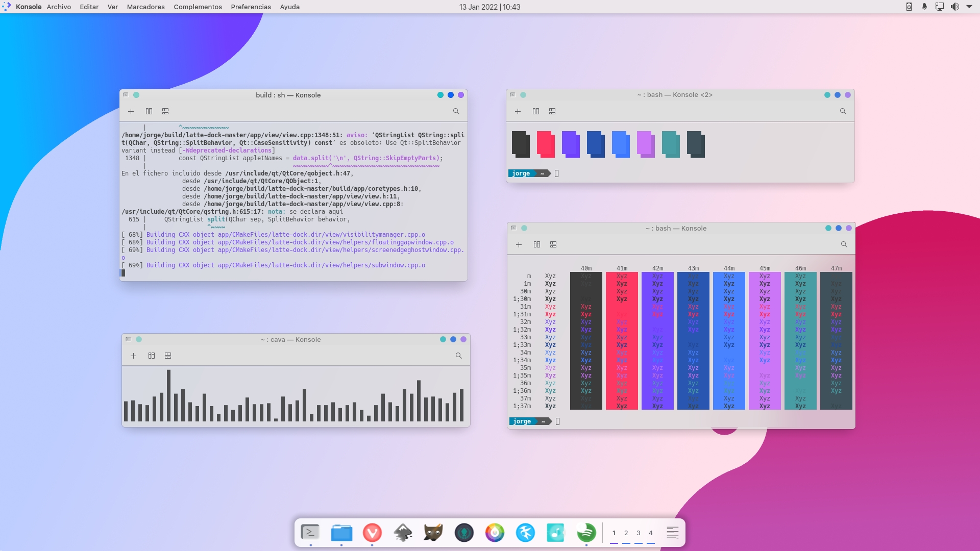
Task: Launch GIMP from the dock
Action: pos(433,533)
